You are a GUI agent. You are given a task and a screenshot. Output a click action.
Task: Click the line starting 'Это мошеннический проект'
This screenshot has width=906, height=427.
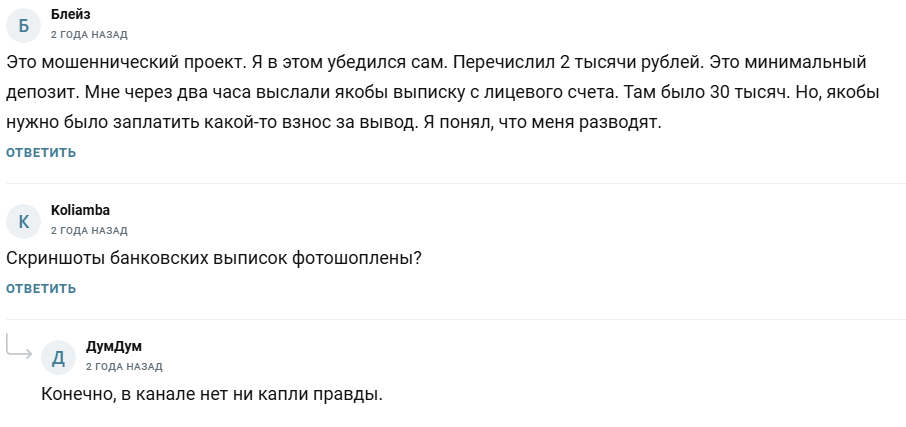click(x=435, y=62)
